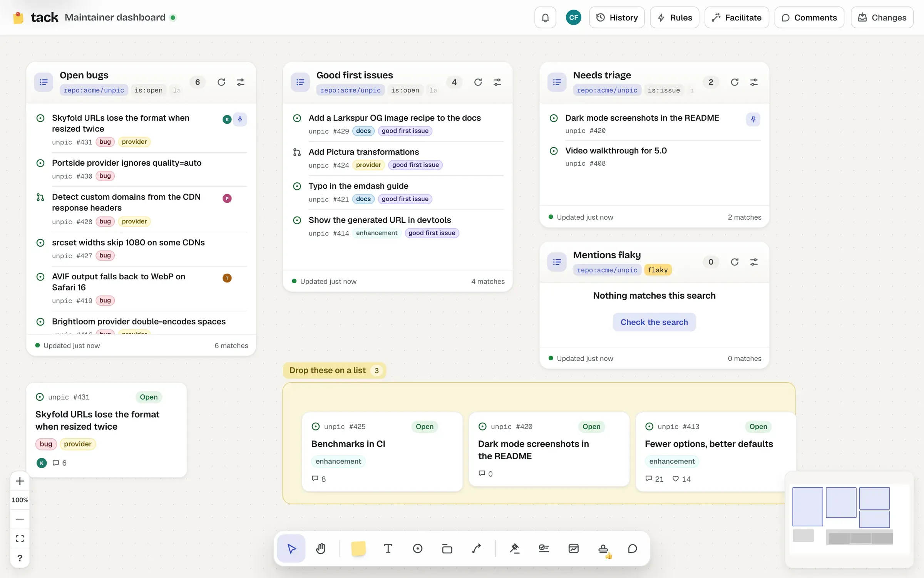Refresh the Open bugs list
Screen dimensions: 924x578
click(x=221, y=82)
